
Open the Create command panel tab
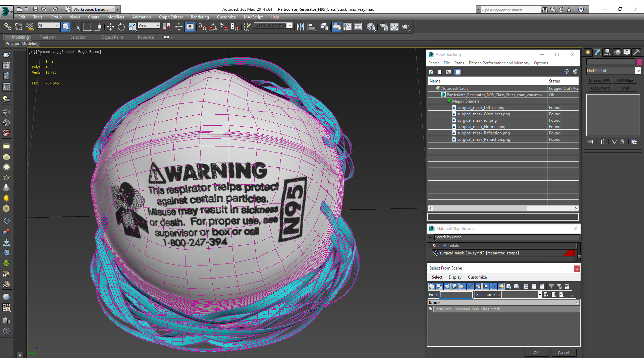tap(588, 52)
